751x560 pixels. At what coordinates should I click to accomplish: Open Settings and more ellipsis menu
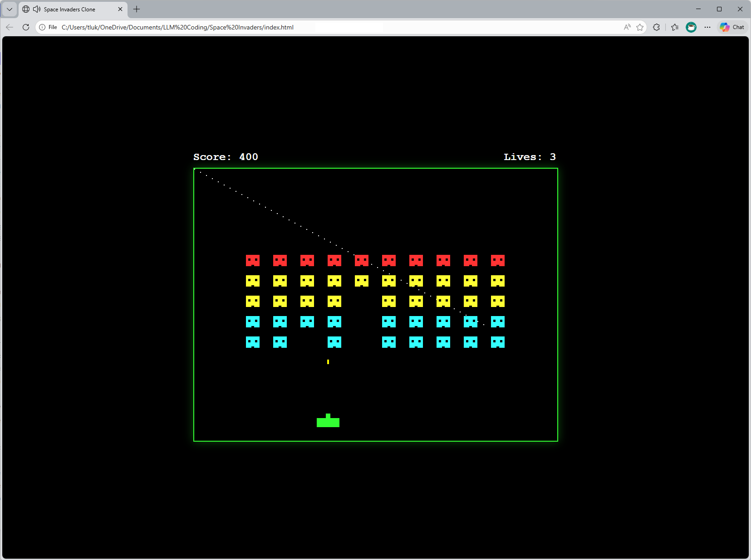(707, 27)
